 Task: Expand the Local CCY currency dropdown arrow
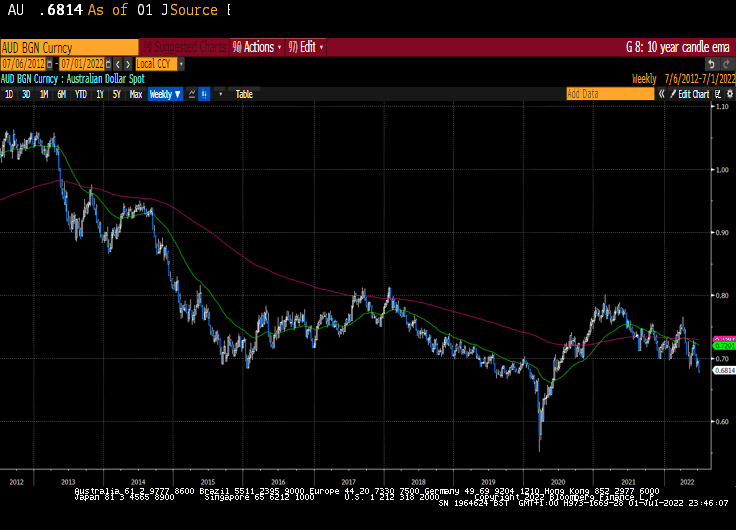(181, 64)
